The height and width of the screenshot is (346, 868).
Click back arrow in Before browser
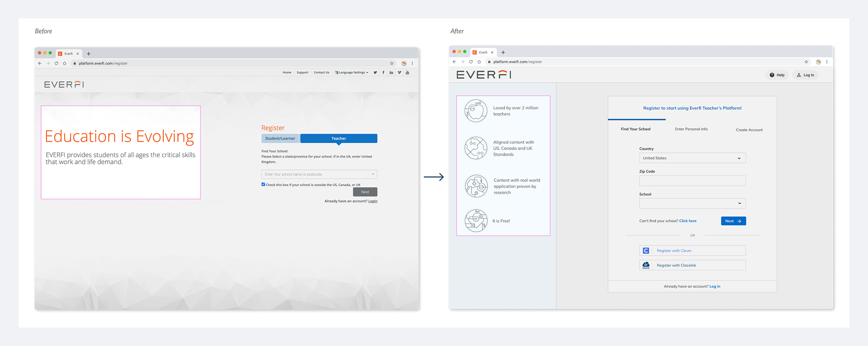tap(40, 63)
